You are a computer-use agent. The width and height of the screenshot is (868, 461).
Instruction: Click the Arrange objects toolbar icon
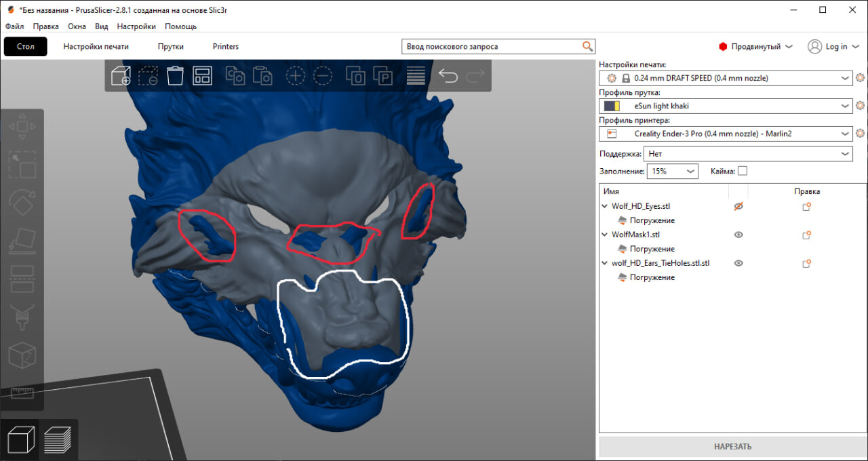pos(202,76)
